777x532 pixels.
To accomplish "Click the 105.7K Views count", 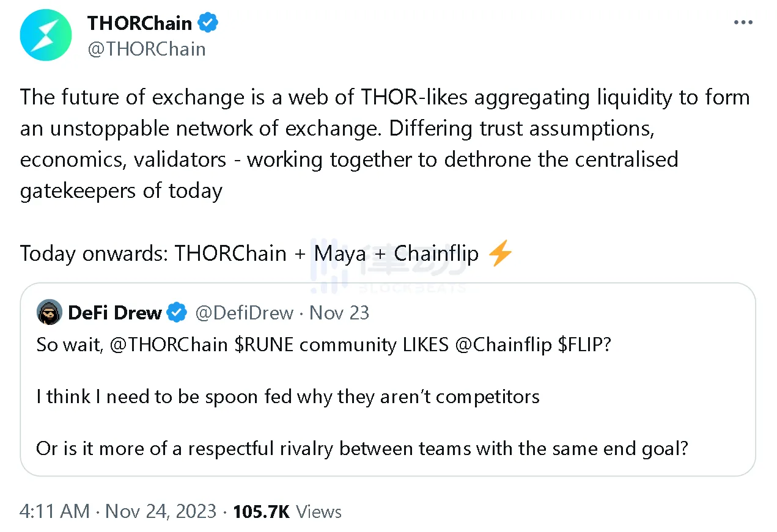I will click(287, 511).
